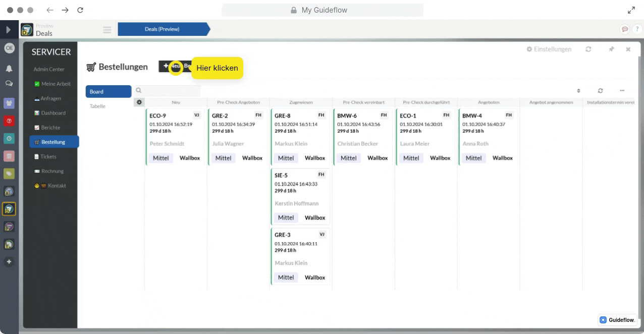644x334 pixels.
Task: Open Tickets in the sidebar
Action: [48, 157]
